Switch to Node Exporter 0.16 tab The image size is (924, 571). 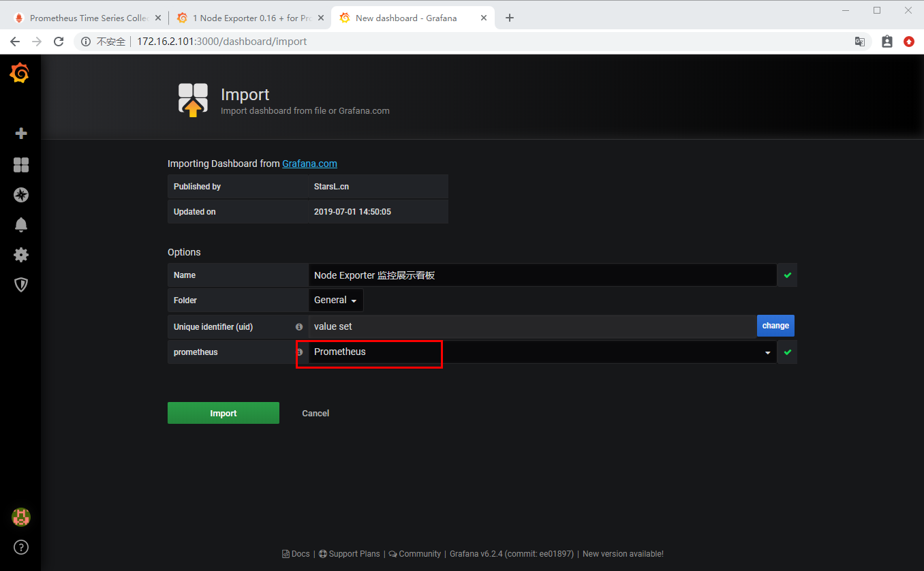click(x=249, y=18)
